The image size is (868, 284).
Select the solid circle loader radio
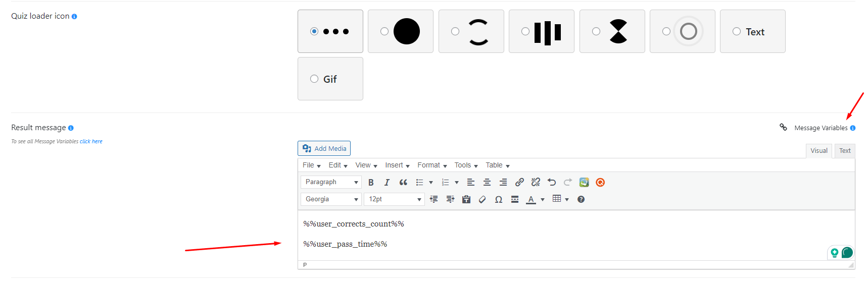(384, 31)
